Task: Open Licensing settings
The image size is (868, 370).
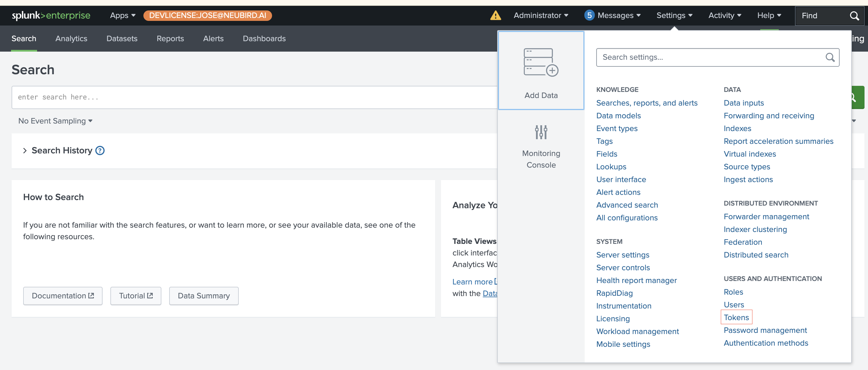Action: 612,319
